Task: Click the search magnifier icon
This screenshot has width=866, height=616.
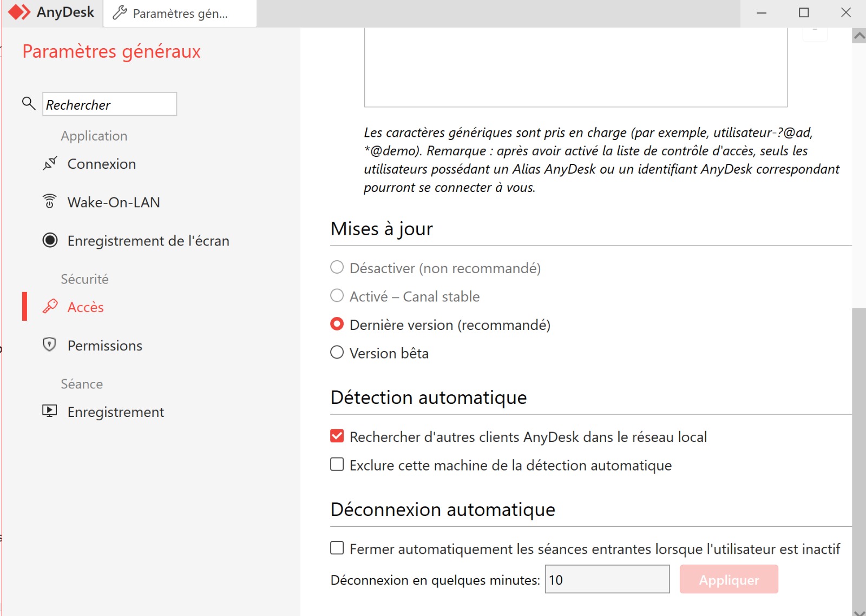Action: click(x=28, y=103)
